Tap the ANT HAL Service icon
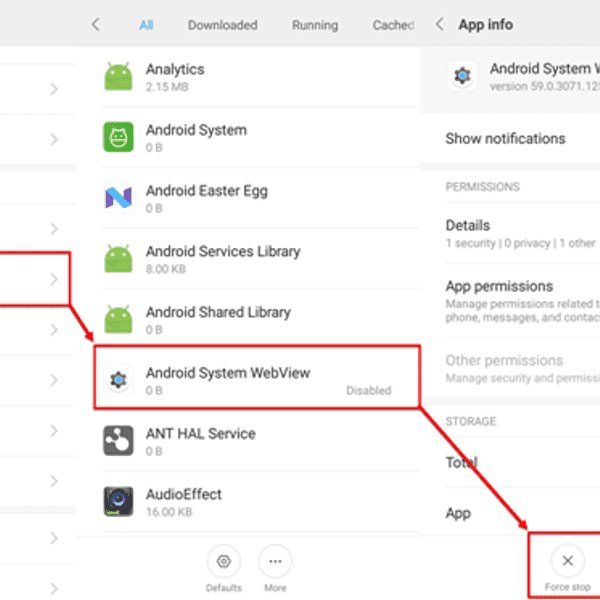Image resolution: width=600 pixels, height=600 pixels. pos(118,440)
